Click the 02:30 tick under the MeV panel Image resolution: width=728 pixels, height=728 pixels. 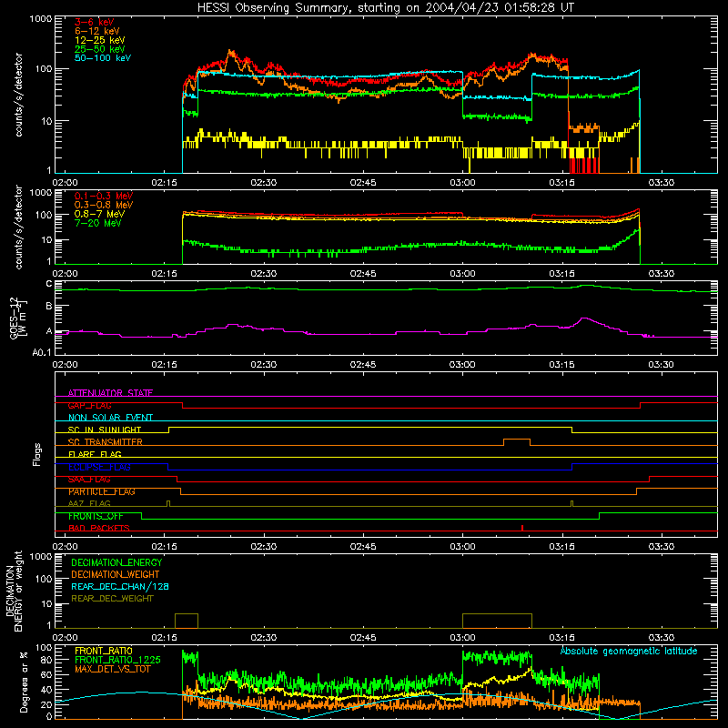(x=264, y=274)
